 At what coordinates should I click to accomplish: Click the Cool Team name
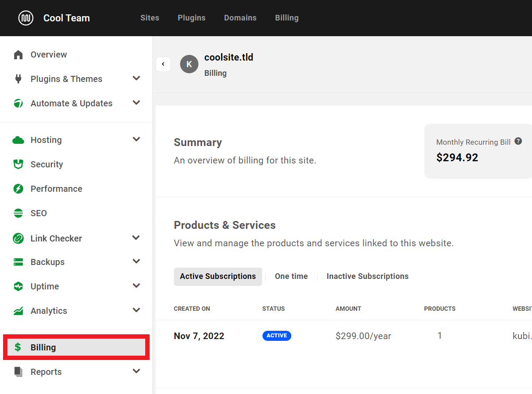(x=67, y=18)
